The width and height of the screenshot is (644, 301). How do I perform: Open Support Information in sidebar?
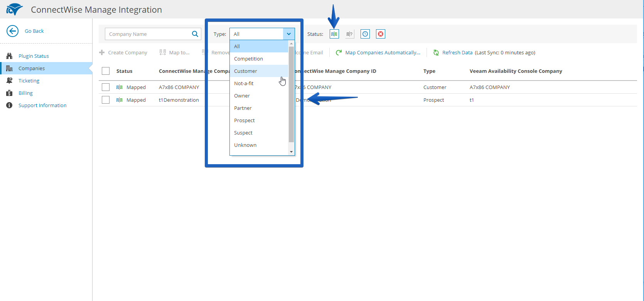click(x=42, y=105)
